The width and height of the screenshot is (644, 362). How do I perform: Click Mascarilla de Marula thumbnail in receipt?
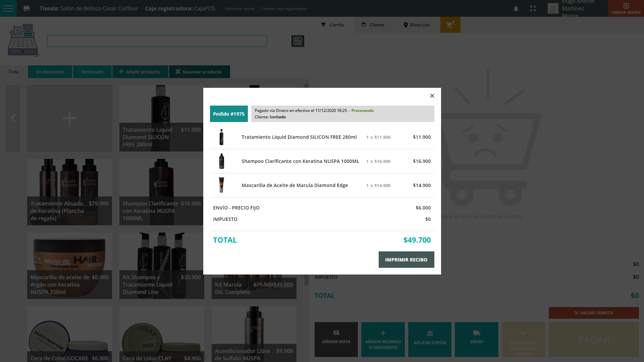(221, 185)
